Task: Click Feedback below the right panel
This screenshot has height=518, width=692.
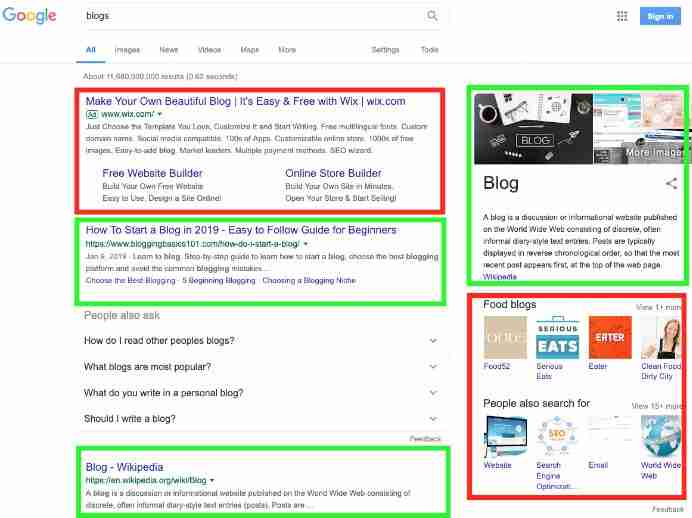Action: point(667,509)
